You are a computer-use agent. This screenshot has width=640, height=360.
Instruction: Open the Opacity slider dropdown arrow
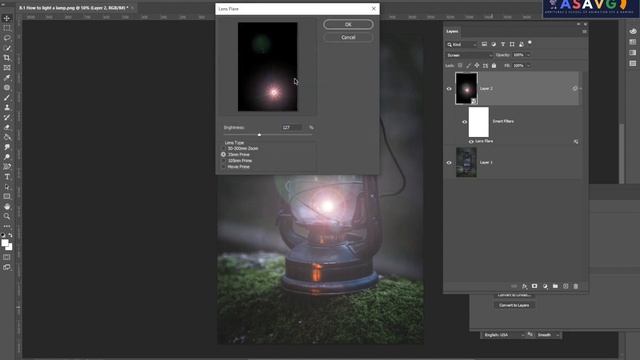529,55
